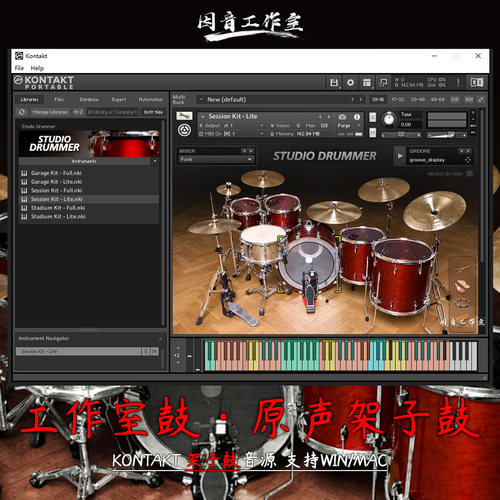Image resolution: width=500 pixels, height=500 pixels.
Task: Open the save/load files menu icon
Action: (334, 82)
